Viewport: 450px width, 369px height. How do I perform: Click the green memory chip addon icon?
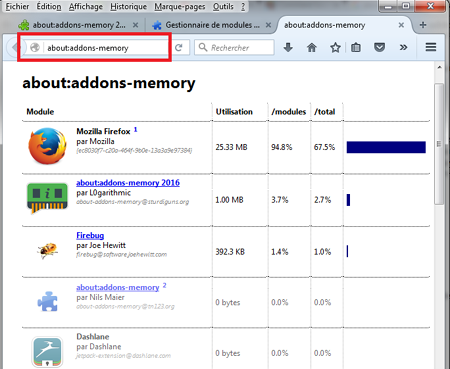point(47,198)
